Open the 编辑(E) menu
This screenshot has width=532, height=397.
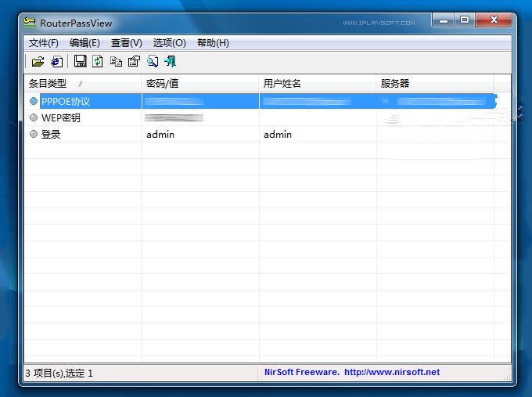pos(84,43)
